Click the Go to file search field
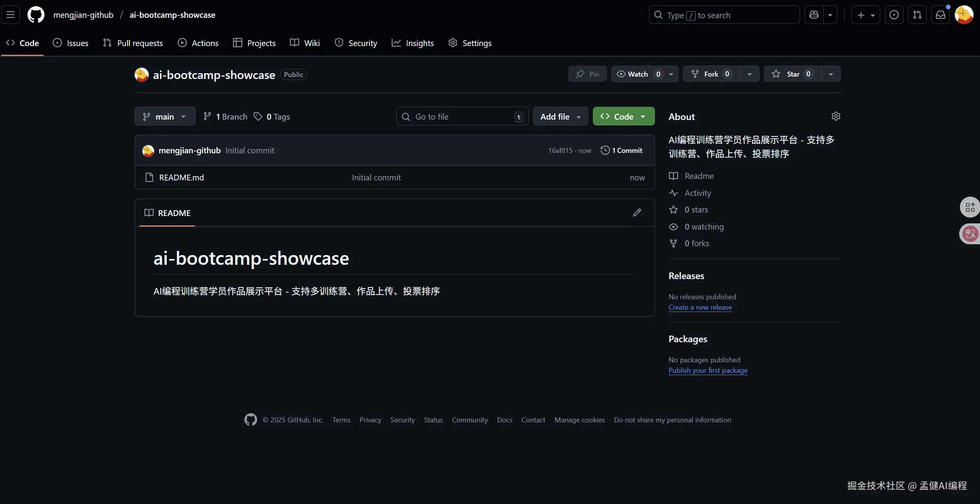 (x=462, y=117)
